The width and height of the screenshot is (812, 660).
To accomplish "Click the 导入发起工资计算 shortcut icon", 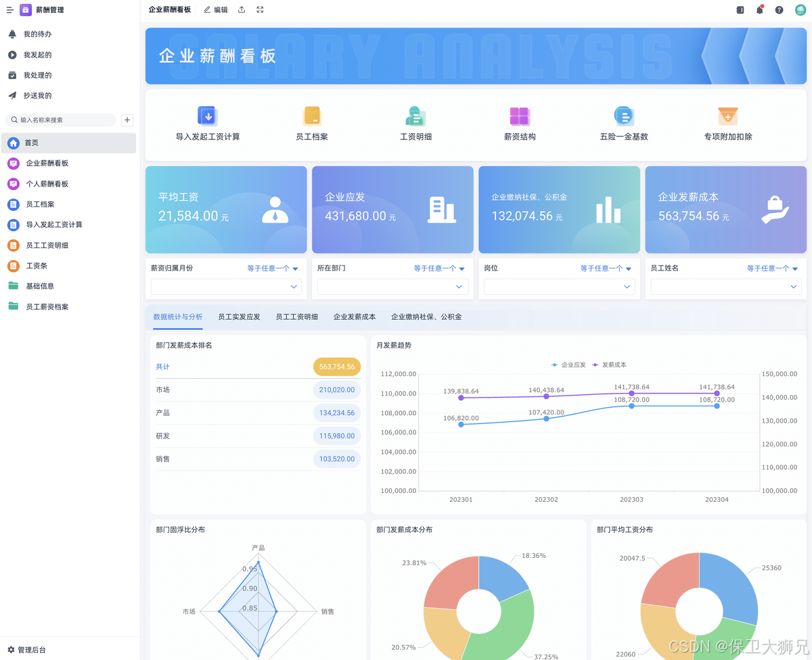I will (x=207, y=116).
